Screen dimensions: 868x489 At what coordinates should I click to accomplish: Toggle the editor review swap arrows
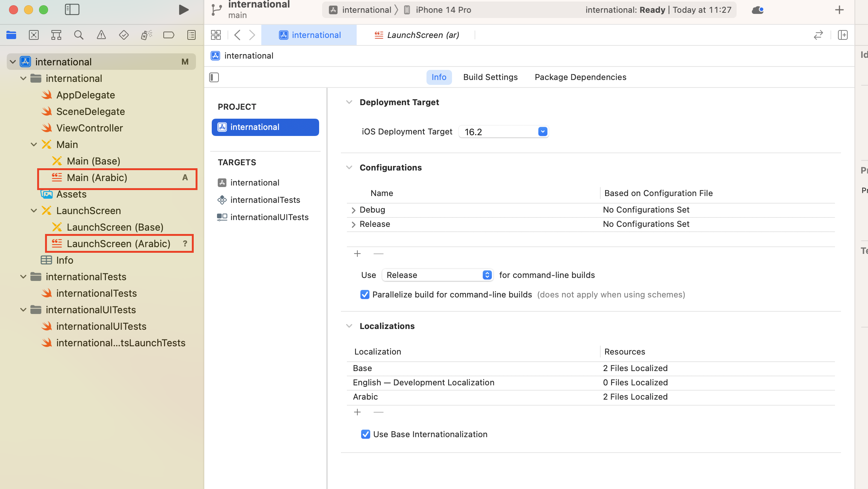(x=818, y=35)
